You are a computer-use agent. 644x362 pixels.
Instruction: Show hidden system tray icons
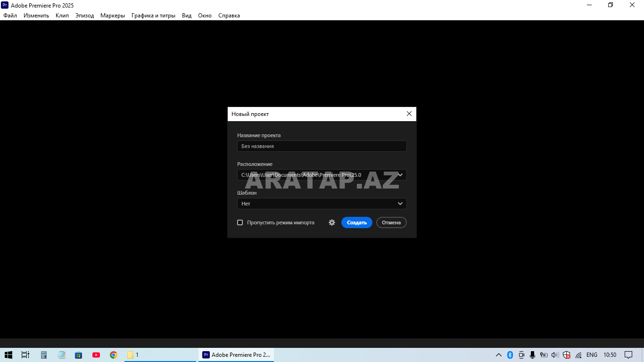(499, 355)
